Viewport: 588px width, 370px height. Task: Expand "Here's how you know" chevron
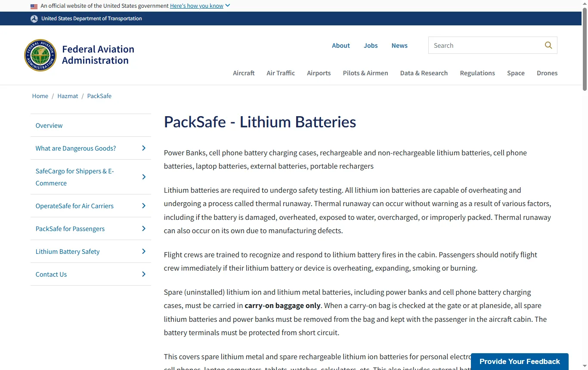(x=228, y=6)
